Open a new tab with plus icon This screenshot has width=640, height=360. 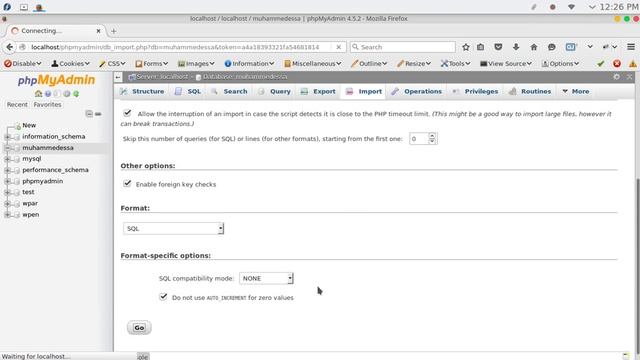(x=113, y=31)
